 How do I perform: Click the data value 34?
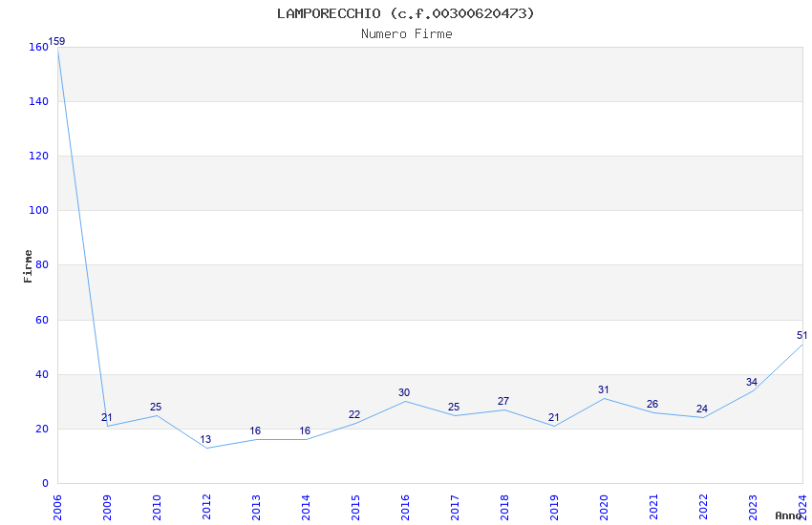752,382
